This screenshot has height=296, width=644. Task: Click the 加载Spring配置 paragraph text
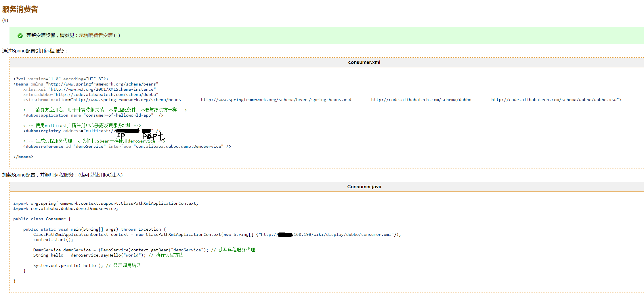point(62,175)
